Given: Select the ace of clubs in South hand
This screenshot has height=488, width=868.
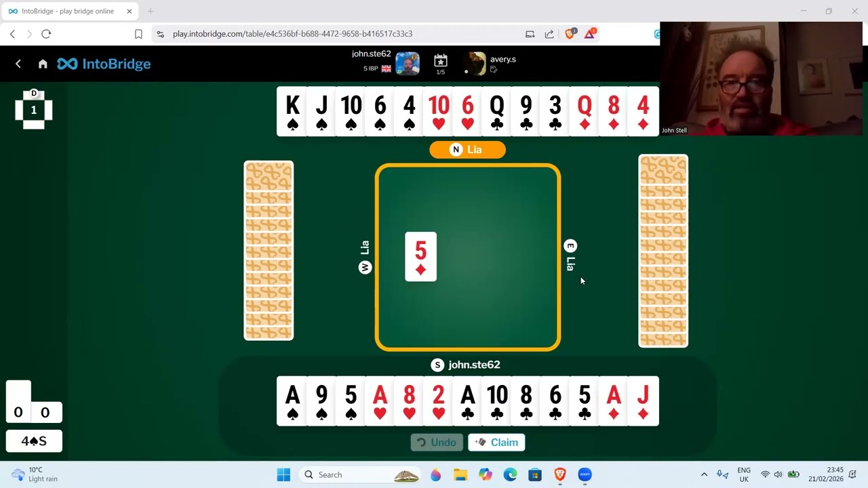Looking at the screenshot, I should (x=467, y=401).
